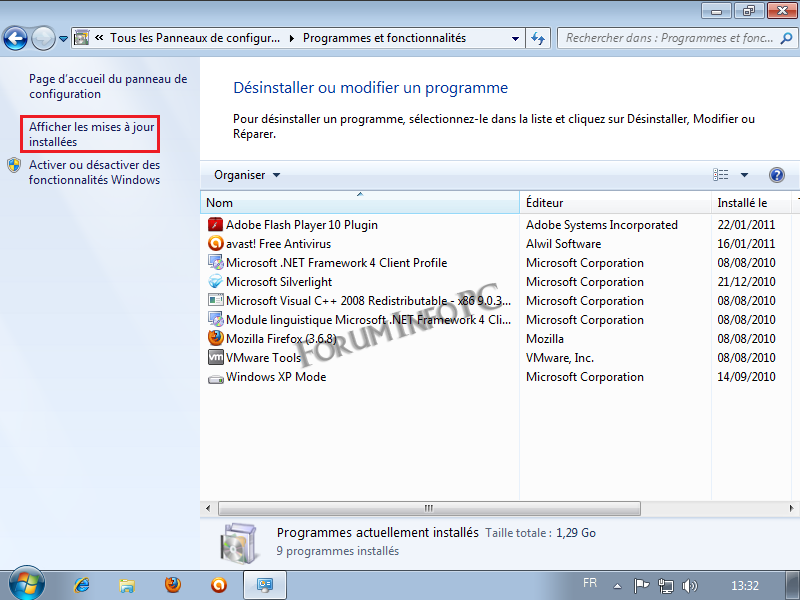This screenshot has width=800, height=600.
Task: Click the Visual C++ 2008 Redistributable icon
Action: 216,300
